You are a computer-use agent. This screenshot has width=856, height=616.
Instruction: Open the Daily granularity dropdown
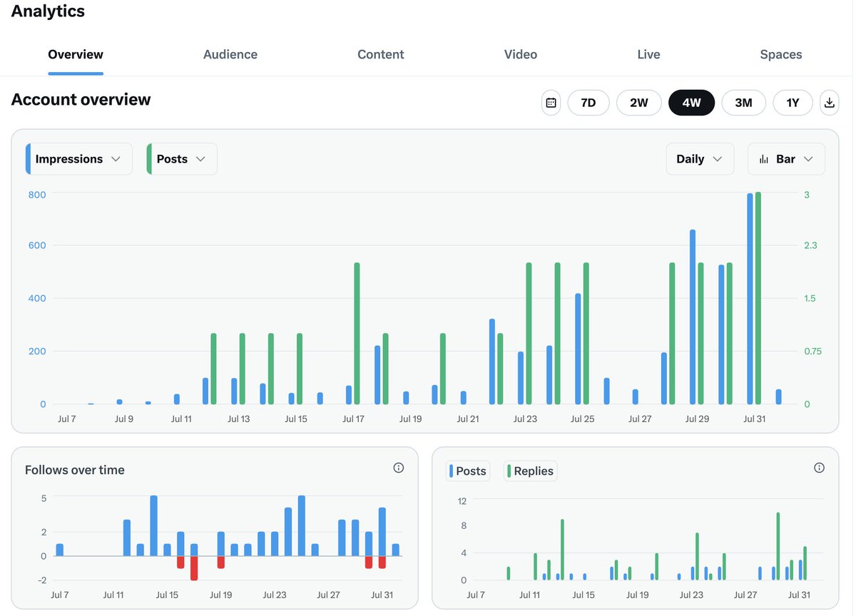[700, 159]
